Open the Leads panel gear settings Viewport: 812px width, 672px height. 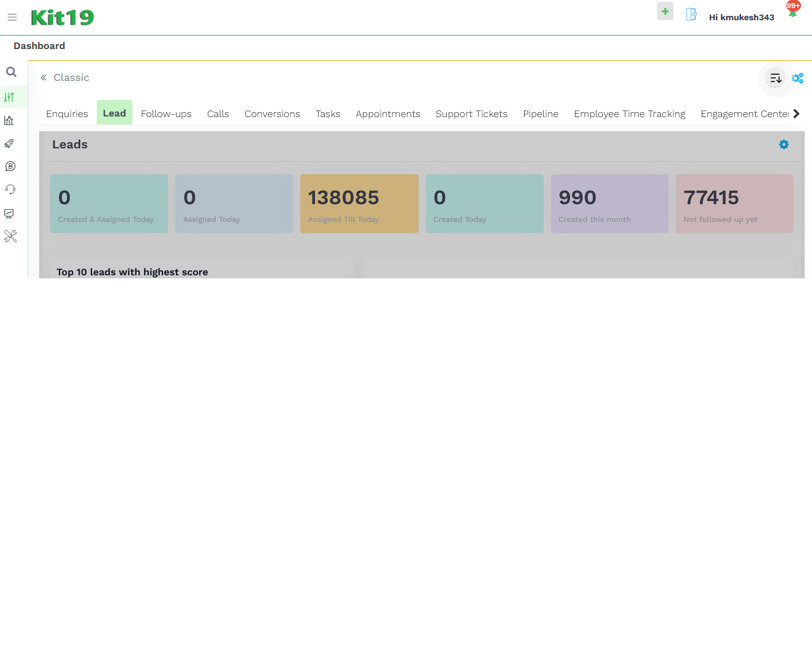(x=784, y=145)
